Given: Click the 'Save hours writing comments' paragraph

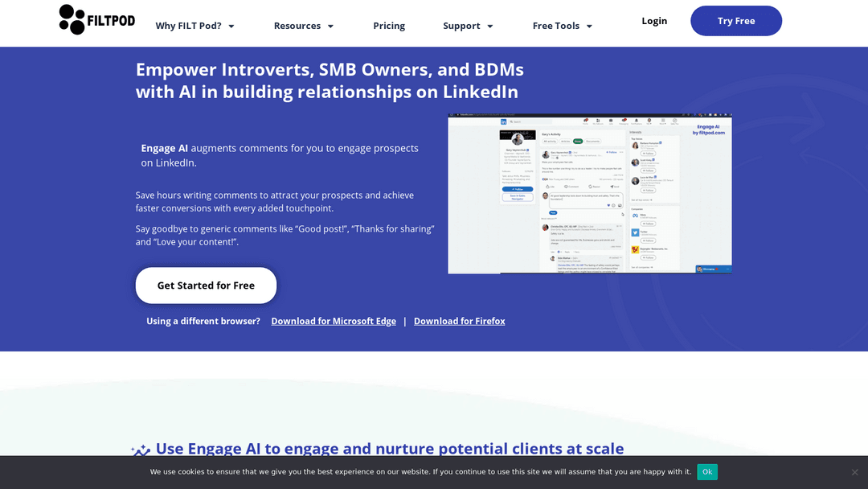Looking at the screenshot, I should (x=275, y=202).
